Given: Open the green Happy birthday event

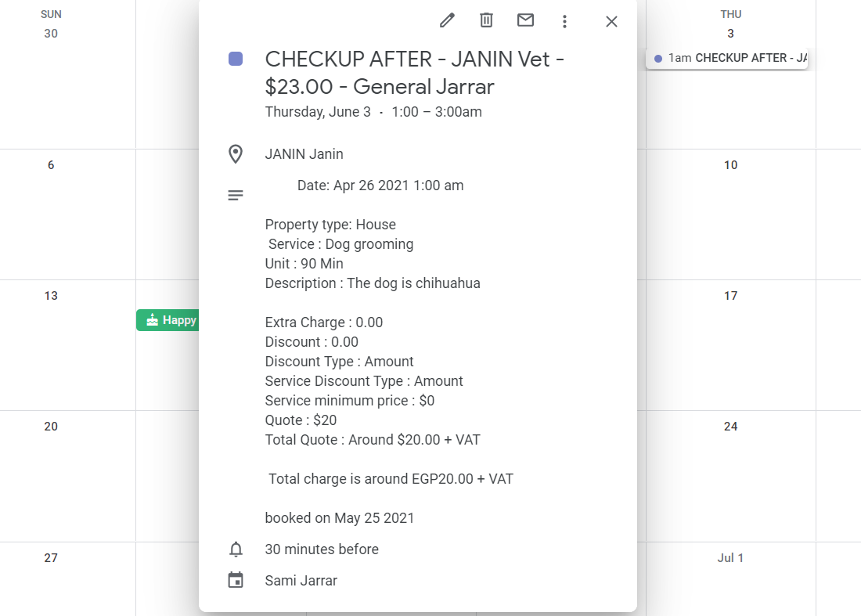Looking at the screenshot, I should [x=168, y=320].
